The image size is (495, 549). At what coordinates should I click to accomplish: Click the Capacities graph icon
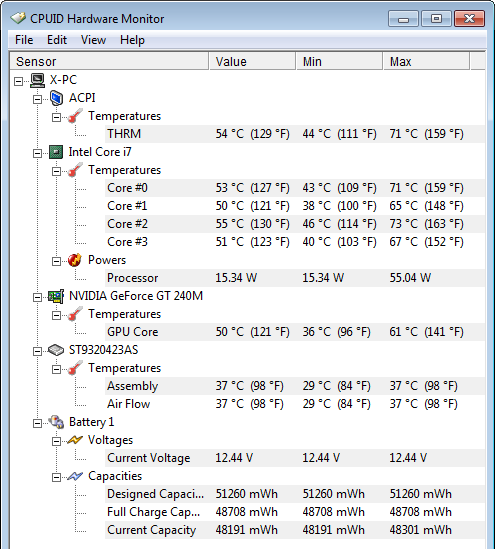coord(75,477)
